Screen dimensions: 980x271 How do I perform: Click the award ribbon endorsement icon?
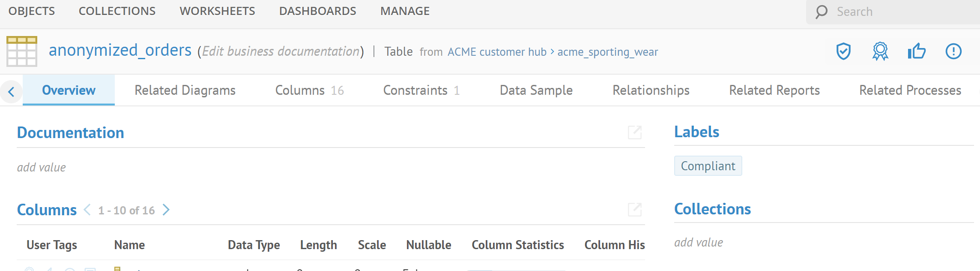(880, 51)
